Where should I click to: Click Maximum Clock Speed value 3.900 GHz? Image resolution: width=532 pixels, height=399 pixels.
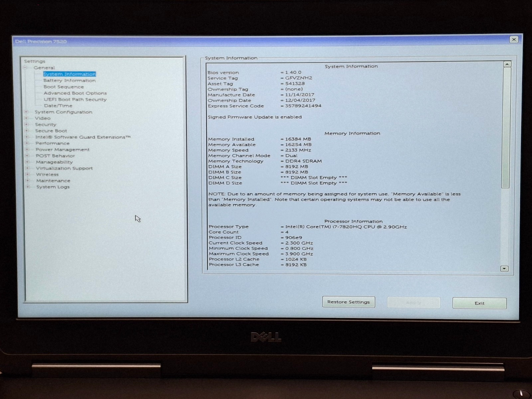299,254
